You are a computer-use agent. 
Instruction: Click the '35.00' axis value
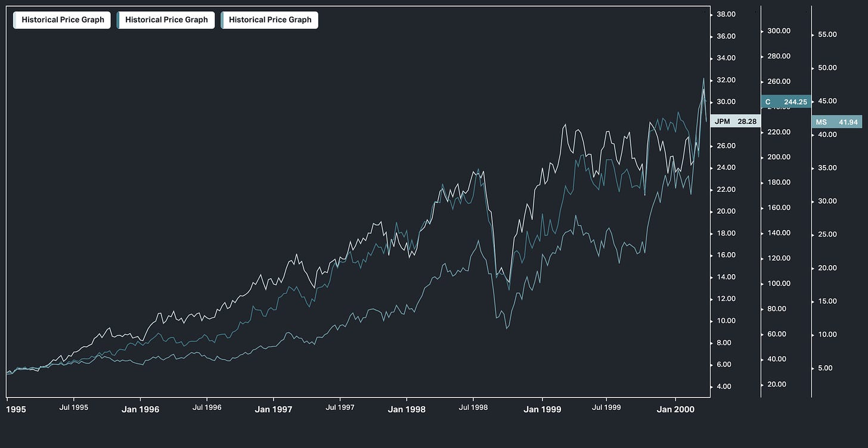coord(827,168)
